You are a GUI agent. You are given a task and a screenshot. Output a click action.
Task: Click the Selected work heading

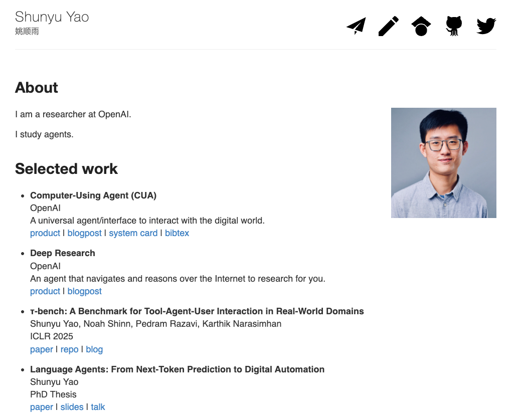pos(66,169)
